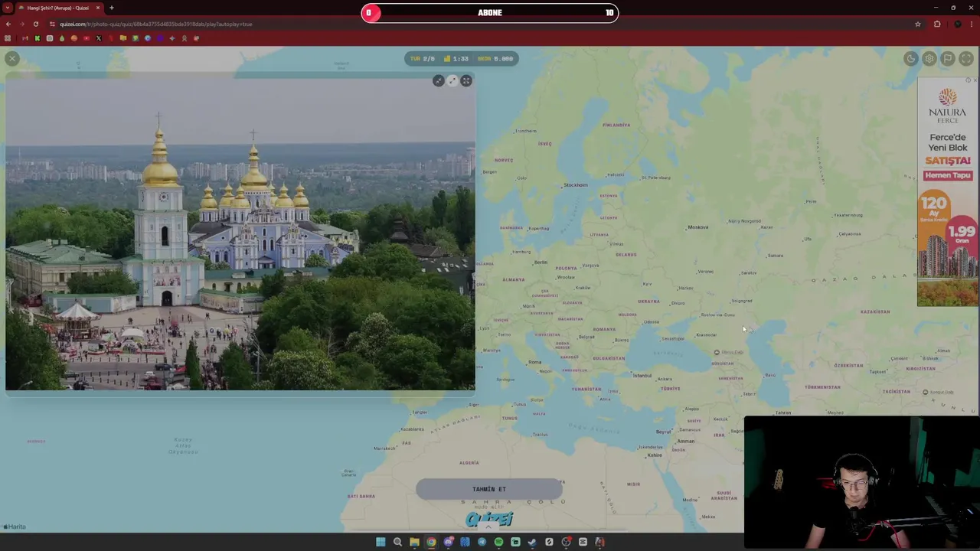Expand the photo panel with the diagonal-arrows icon
Screen dimensions: 980x551
pyautogui.click(x=452, y=81)
